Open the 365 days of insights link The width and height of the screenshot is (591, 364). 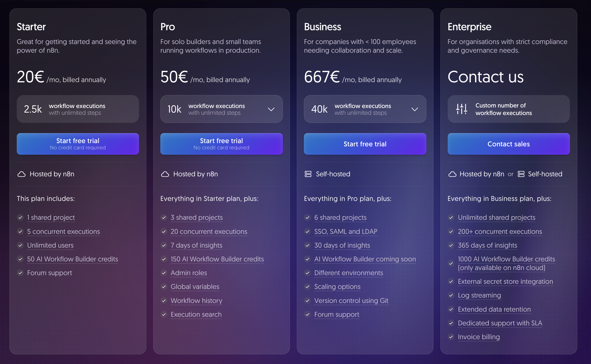pyautogui.click(x=487, y=245)
